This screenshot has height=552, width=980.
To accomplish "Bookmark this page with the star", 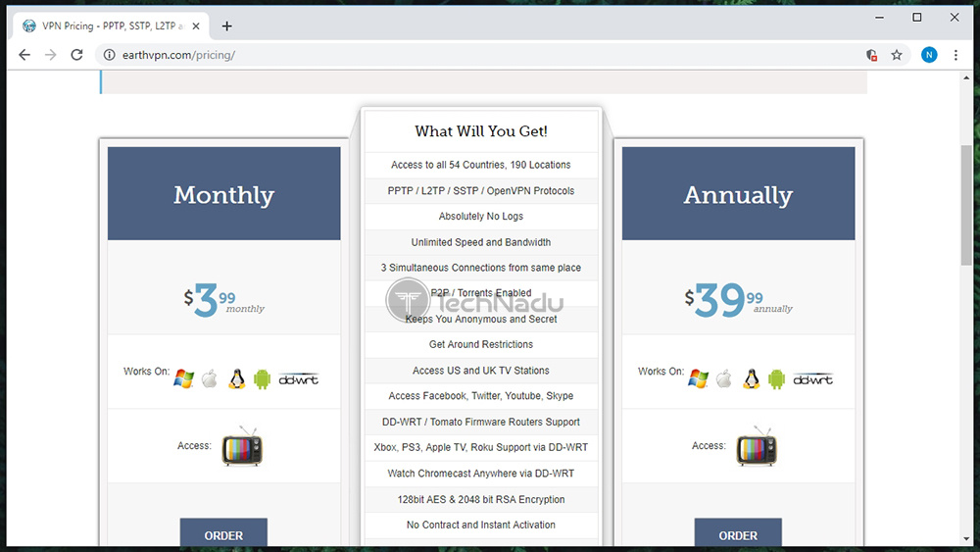I will (x=897, y=55).
